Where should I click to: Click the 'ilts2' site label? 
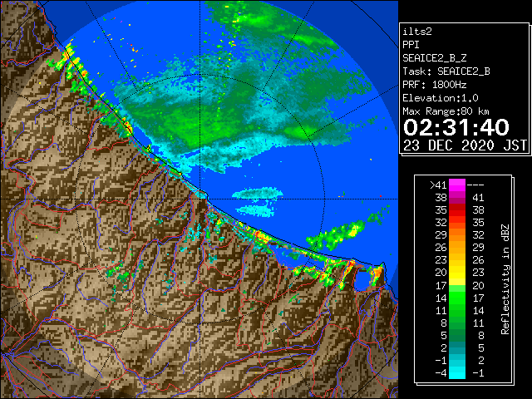pos(417,32)
